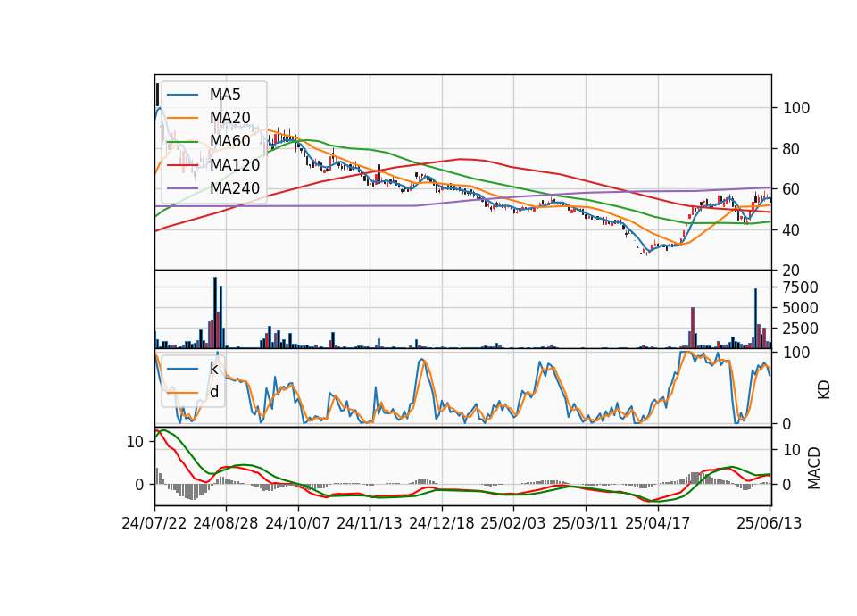Click the price axis label 80
This screenshot has width=857, height=616.
791,149
